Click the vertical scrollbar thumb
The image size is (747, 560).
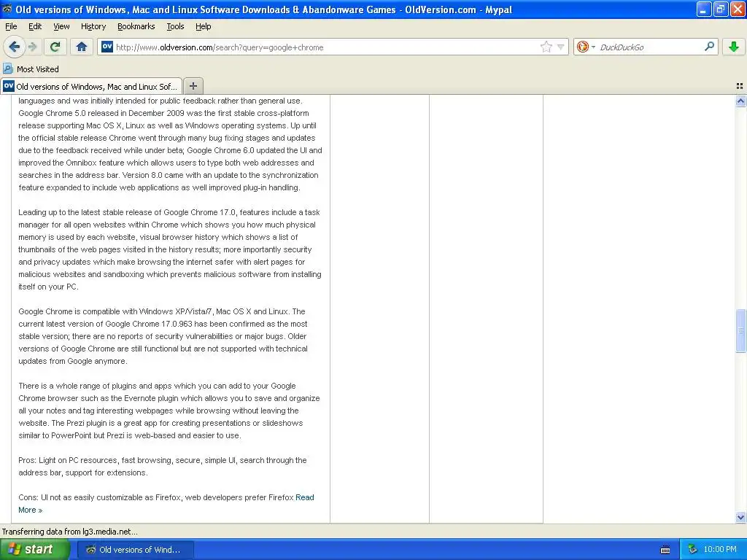coord(741,330)
